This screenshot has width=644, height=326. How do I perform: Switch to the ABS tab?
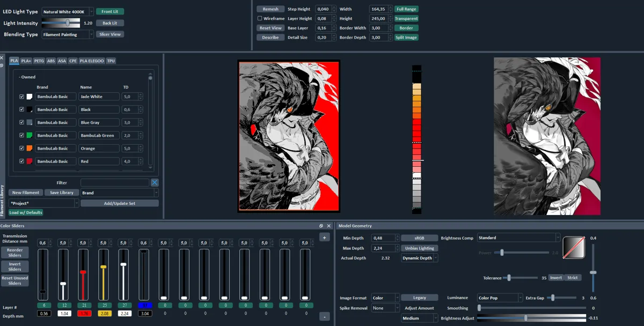tap(51, 61)
